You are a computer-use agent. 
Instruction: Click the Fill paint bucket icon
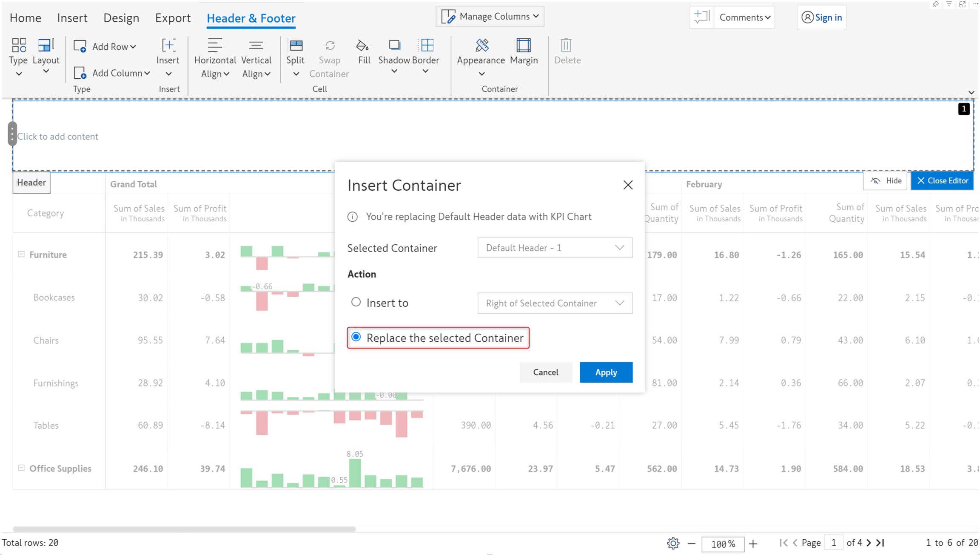[x=362, y=46]
